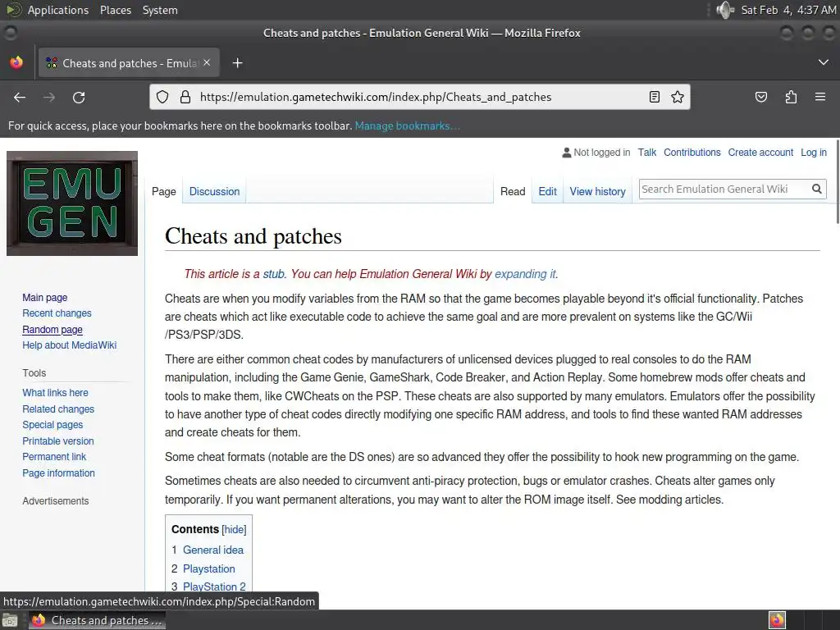Screen dimensions: 840x630
Task: Open the View history tab
Action: tap(597, 191)
